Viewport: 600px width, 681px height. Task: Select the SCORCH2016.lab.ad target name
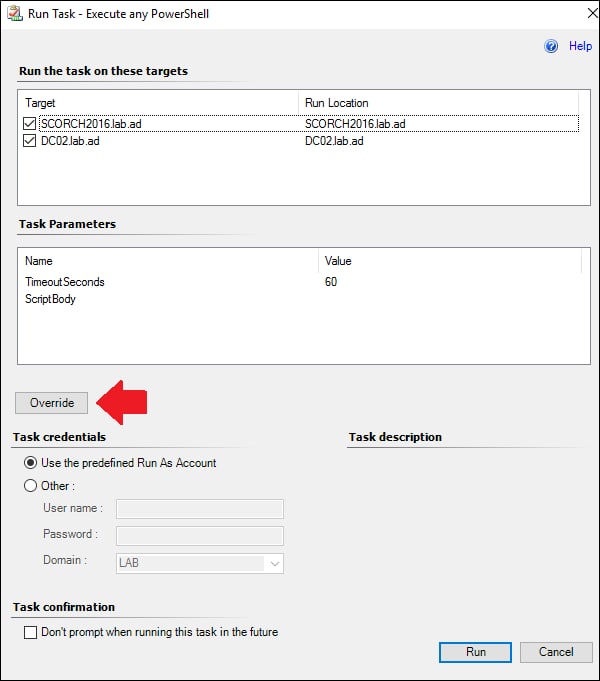pyautogui.click(x=91, y=124)
